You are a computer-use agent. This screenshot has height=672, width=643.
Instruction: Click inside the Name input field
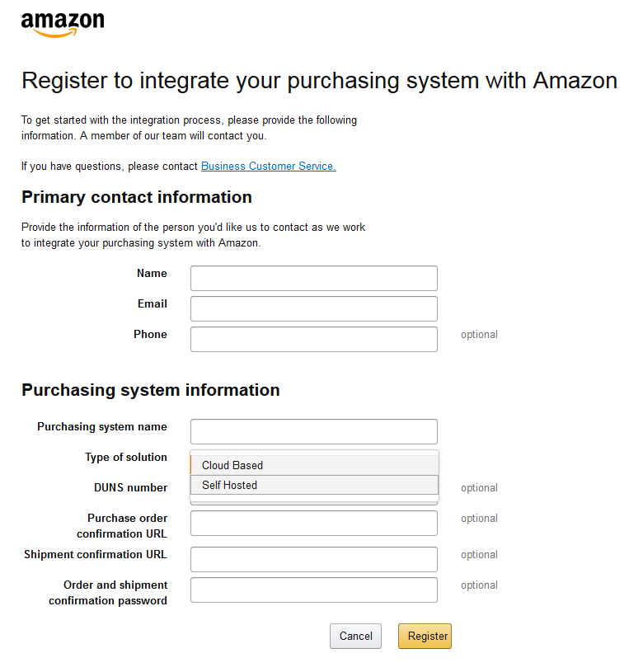tap(313, 278)
